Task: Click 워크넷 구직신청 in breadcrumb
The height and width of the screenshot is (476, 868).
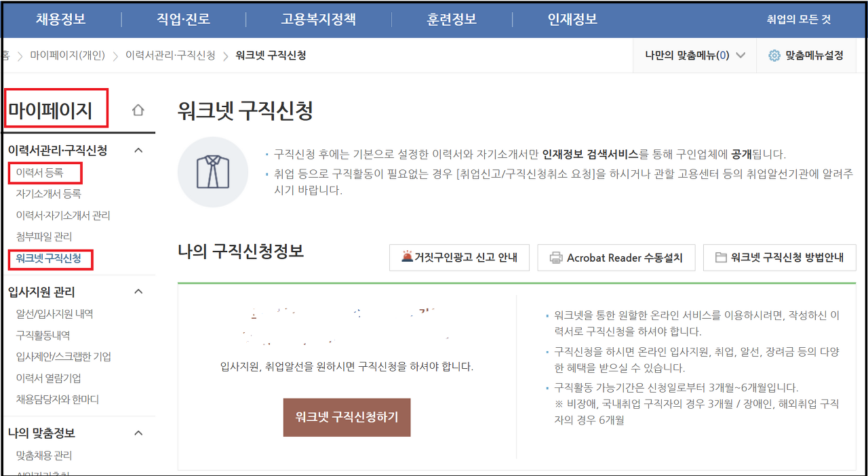Action: pyautogui.click(x=271, y=56)
